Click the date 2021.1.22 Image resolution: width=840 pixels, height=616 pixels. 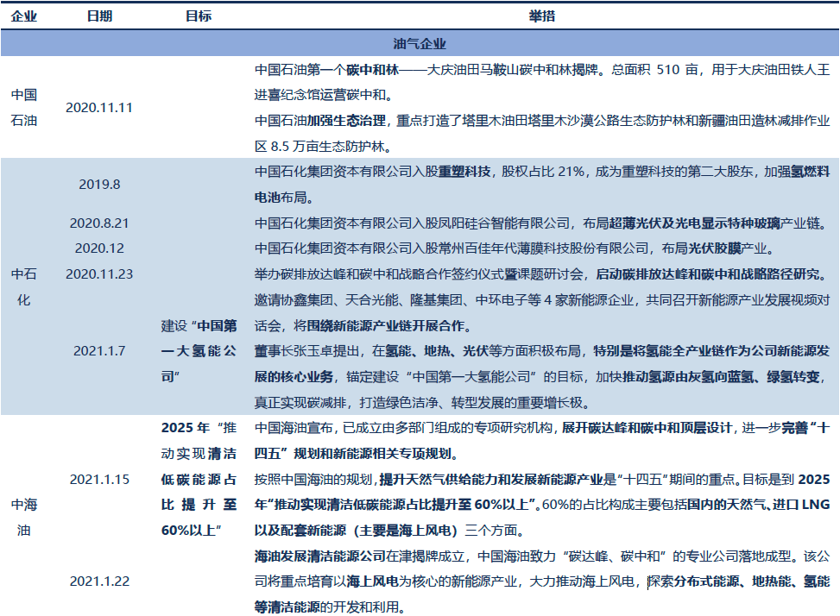click(x=99, y=581)
